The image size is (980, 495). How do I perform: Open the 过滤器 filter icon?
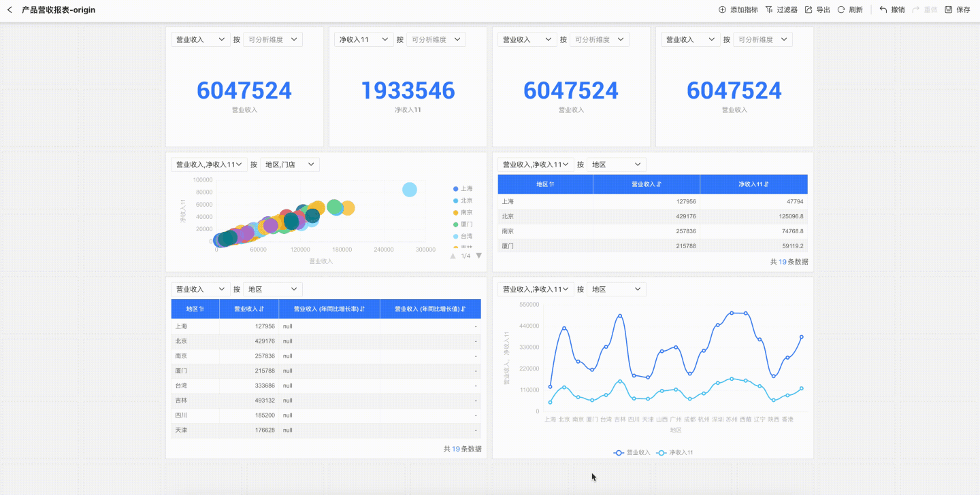click(769, 10)
